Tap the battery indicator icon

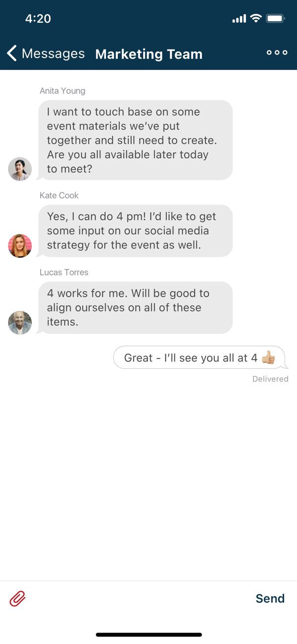(276, 18)
